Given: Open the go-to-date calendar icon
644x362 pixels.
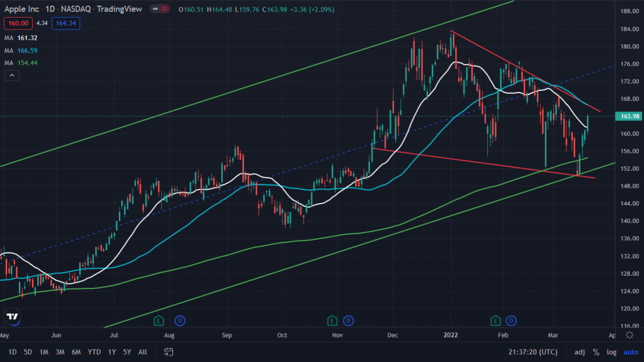Looking at the screenshot, I should point(167,351).
